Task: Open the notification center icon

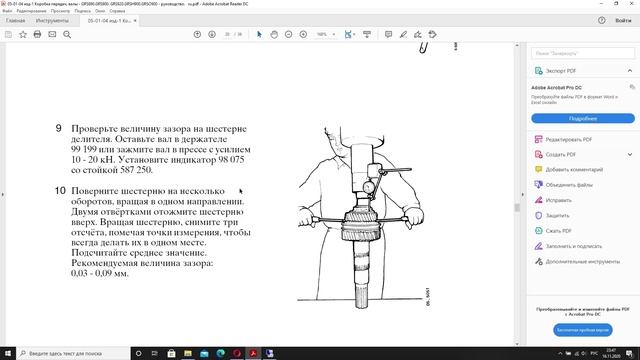Action: 630,353
